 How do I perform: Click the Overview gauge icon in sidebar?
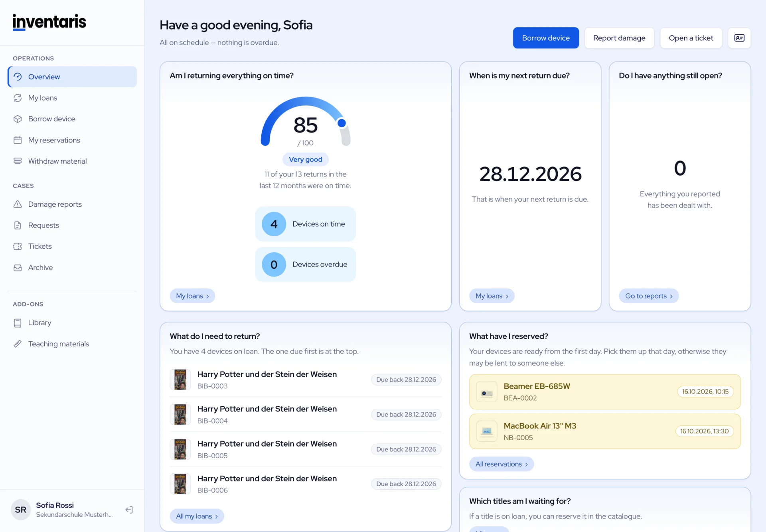(18, 77)
